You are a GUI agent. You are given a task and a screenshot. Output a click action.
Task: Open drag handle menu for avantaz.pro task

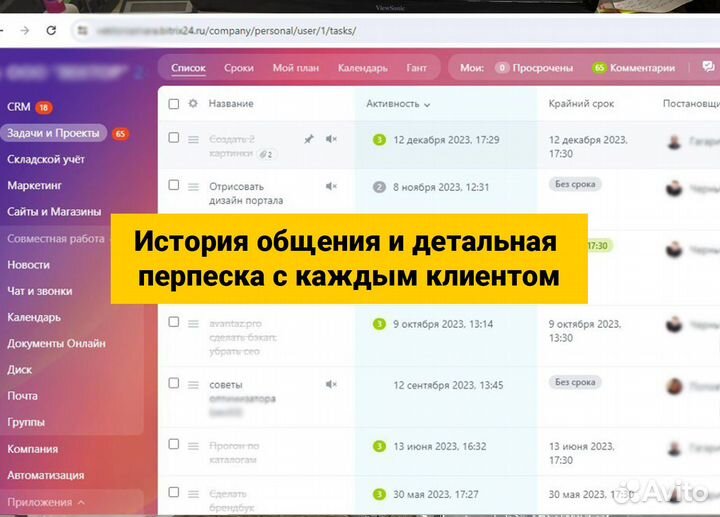[x=193, y=324]
